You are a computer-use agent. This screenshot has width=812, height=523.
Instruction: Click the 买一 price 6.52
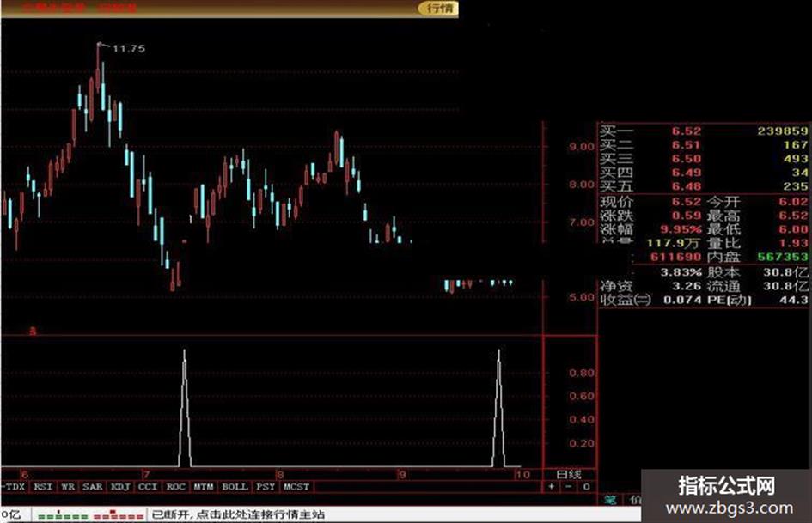pos(687,131)
